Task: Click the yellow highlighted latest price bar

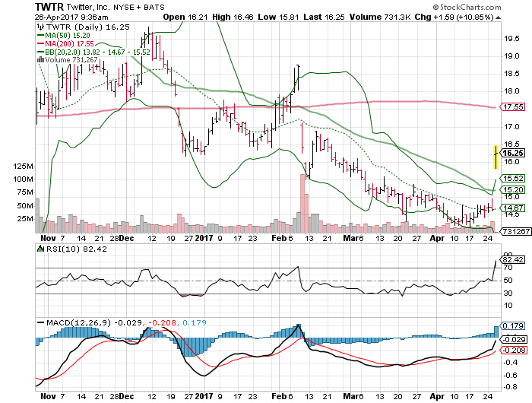Action: (x=496, y=157)
